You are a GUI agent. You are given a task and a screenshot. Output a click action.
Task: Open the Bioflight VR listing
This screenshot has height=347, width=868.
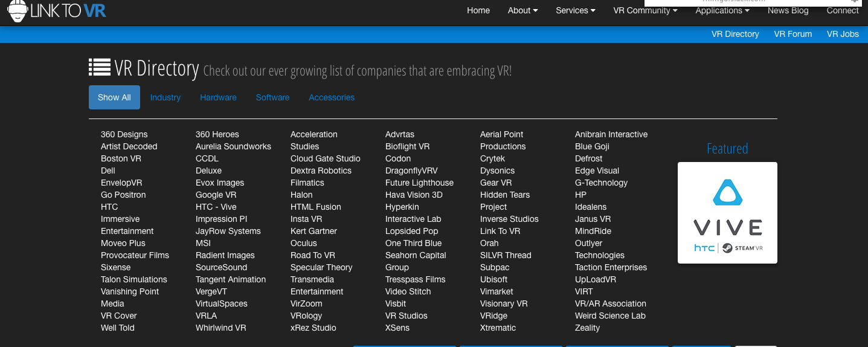point(408,146)
